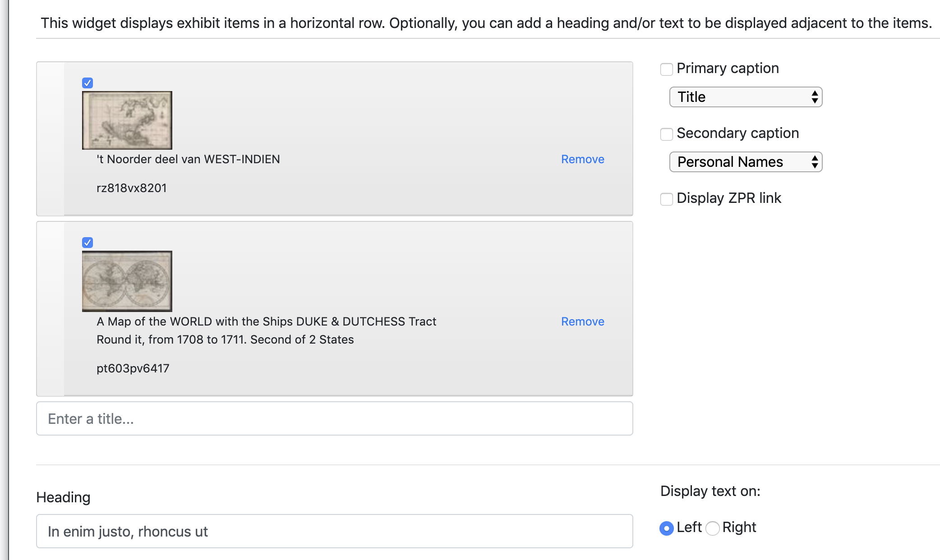Click the Display text on label
Viewport: 940px width, 560px height.
(710, 491)
